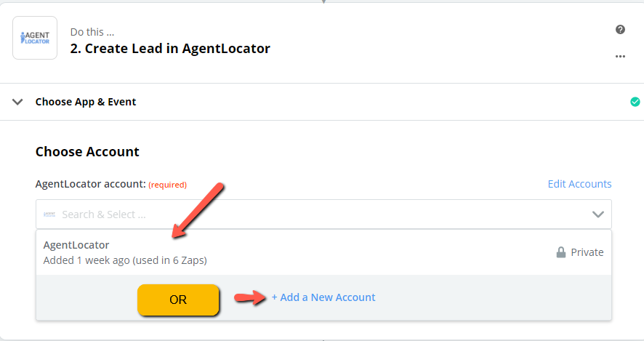The height and width of the screenshot is (341, 644).
Task: Click the green checkmark status icon
Action: pos(635,102)
